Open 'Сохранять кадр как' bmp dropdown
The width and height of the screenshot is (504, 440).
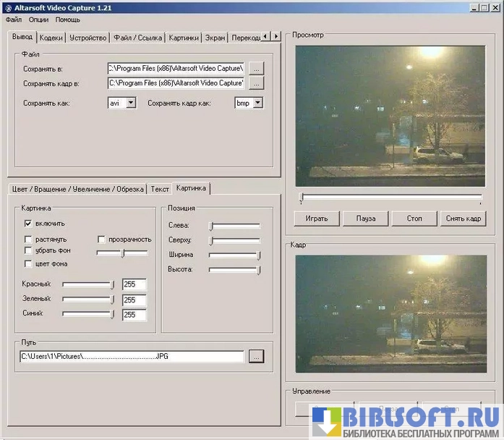pos(257,103)
